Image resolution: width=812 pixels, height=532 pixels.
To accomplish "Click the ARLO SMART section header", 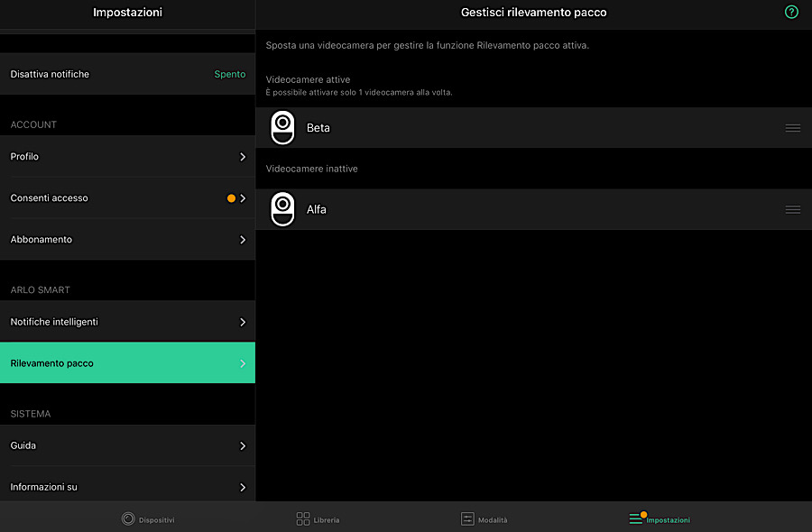I will click(x=41, y=289).
